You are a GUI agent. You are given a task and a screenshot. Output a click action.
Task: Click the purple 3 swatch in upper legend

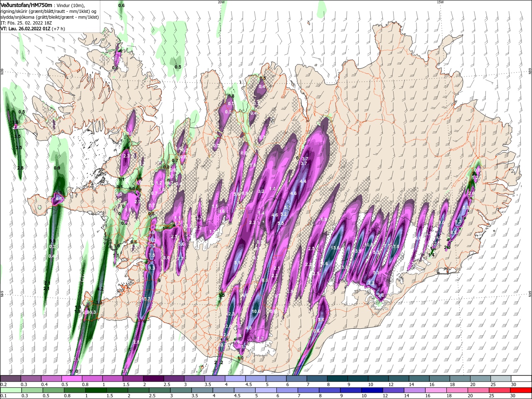coord(194,379)
